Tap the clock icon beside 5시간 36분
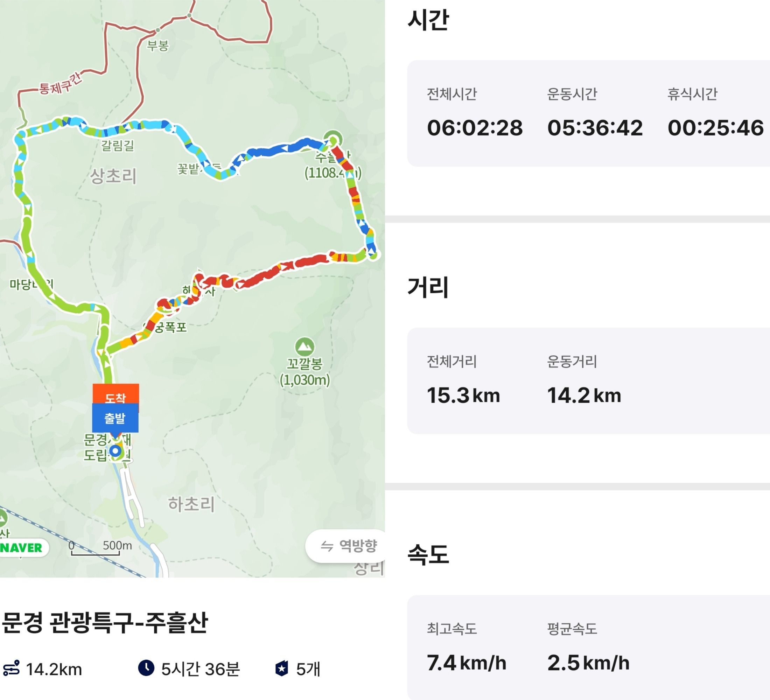 pos(146,668)
